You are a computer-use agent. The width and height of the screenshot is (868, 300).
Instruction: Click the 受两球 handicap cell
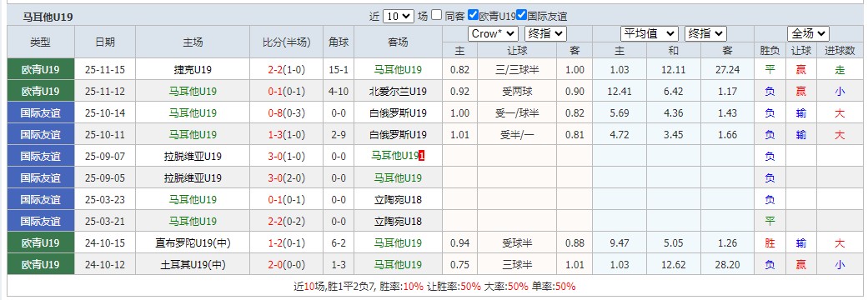517,92
